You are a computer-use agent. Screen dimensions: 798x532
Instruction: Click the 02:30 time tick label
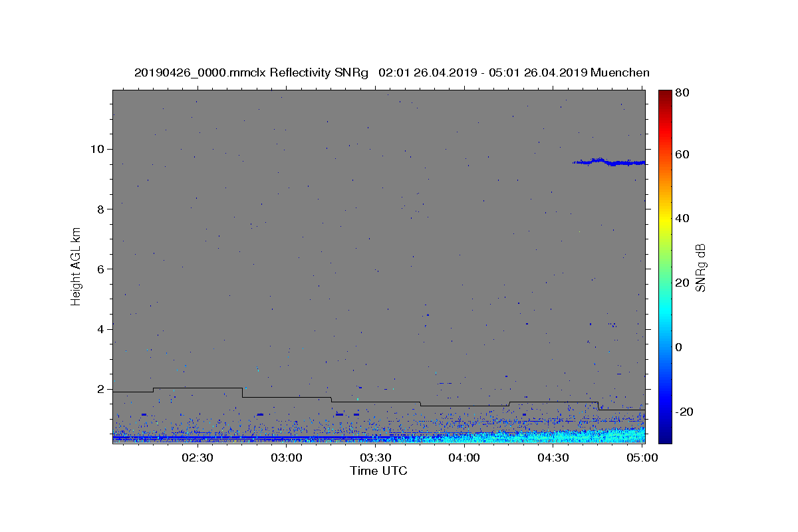click(198, 458)
